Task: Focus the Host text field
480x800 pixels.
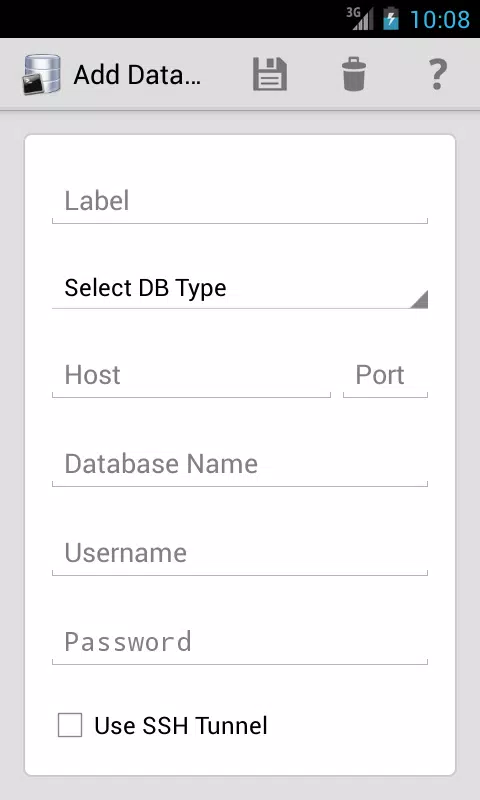Action: 191,376
